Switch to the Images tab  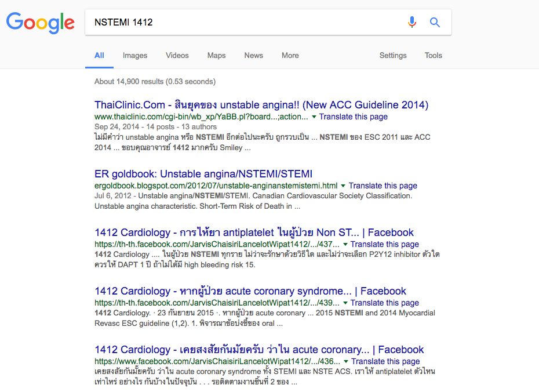tap(134, 55)
